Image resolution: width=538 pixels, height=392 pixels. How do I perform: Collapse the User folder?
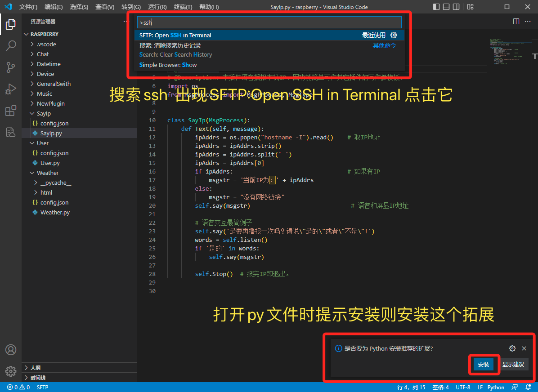(79, 143)
